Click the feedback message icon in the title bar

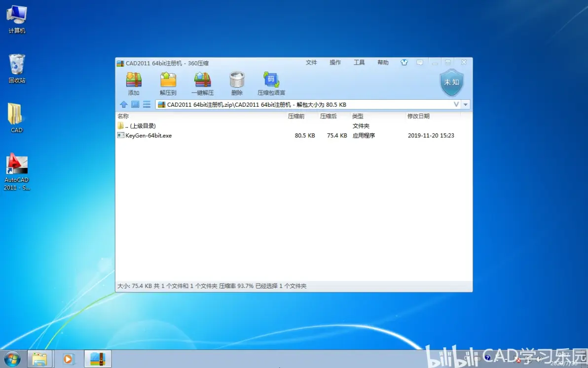click(x=420, y=62)
